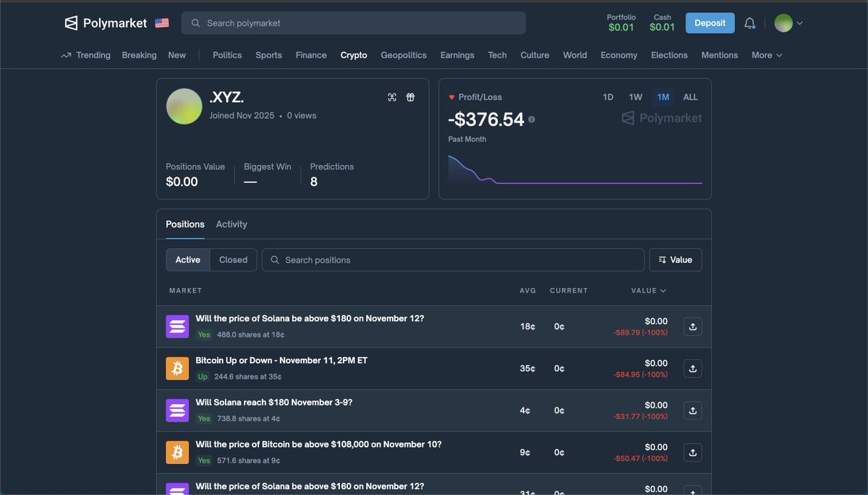The width and height of the screenshot is (868, 495).
Task: Open the Economy category
Action: click(x=619, y=55)
